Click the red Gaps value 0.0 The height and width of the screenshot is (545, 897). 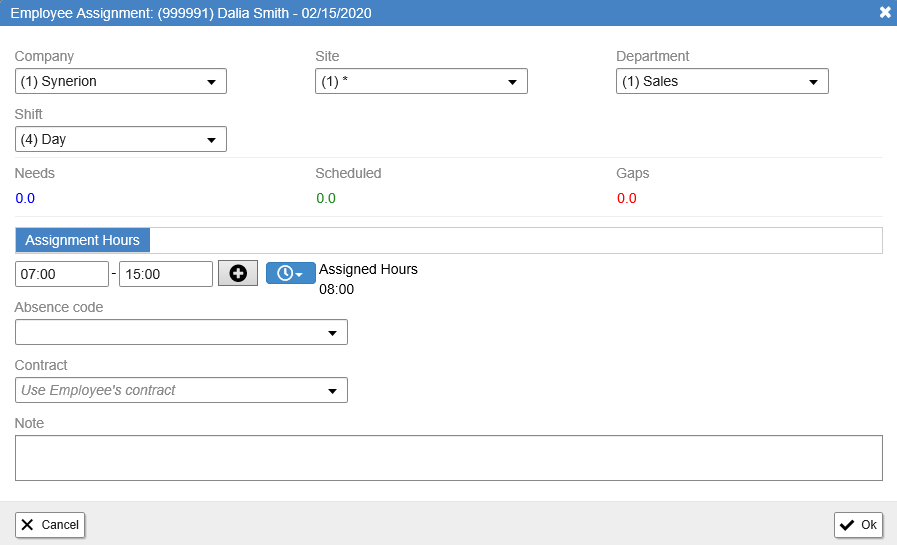(x=627, y=198)
